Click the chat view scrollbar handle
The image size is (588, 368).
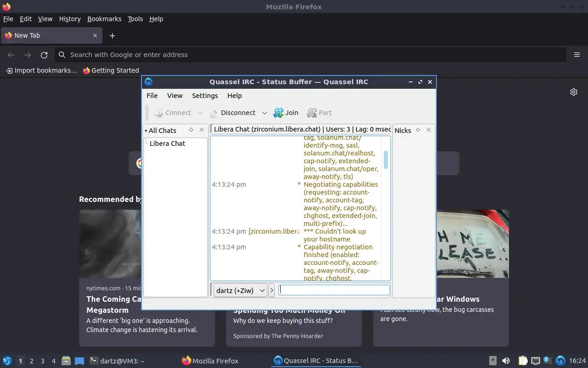tap(386, 160)
